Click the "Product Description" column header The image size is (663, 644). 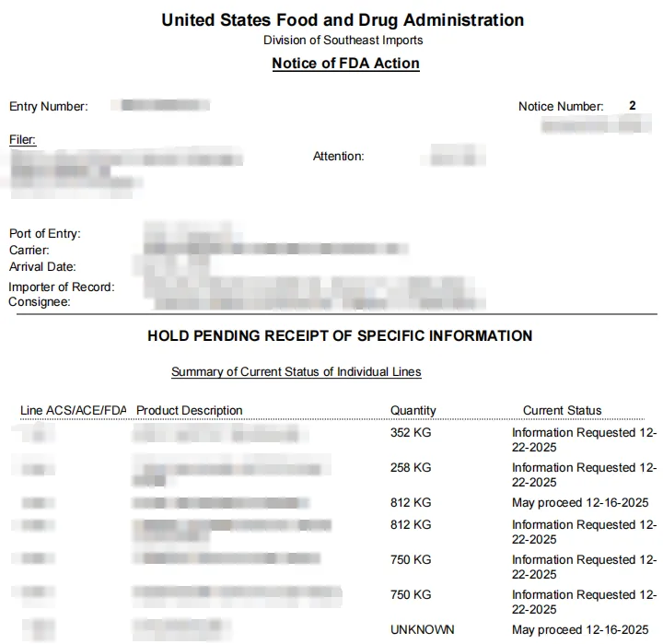190,411
